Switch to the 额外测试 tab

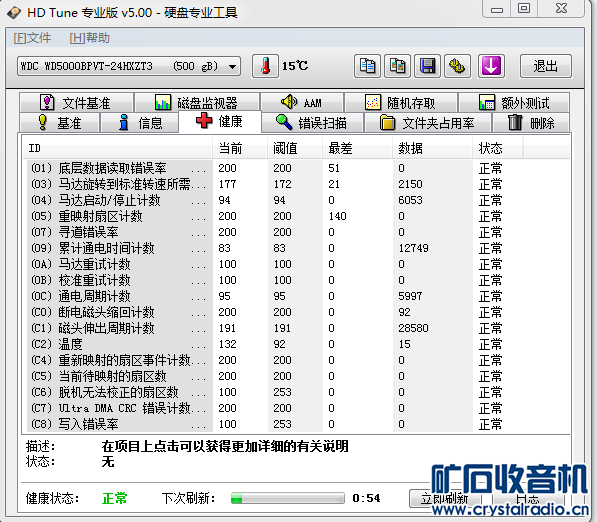pyautogui.click(x=514, y=103)
